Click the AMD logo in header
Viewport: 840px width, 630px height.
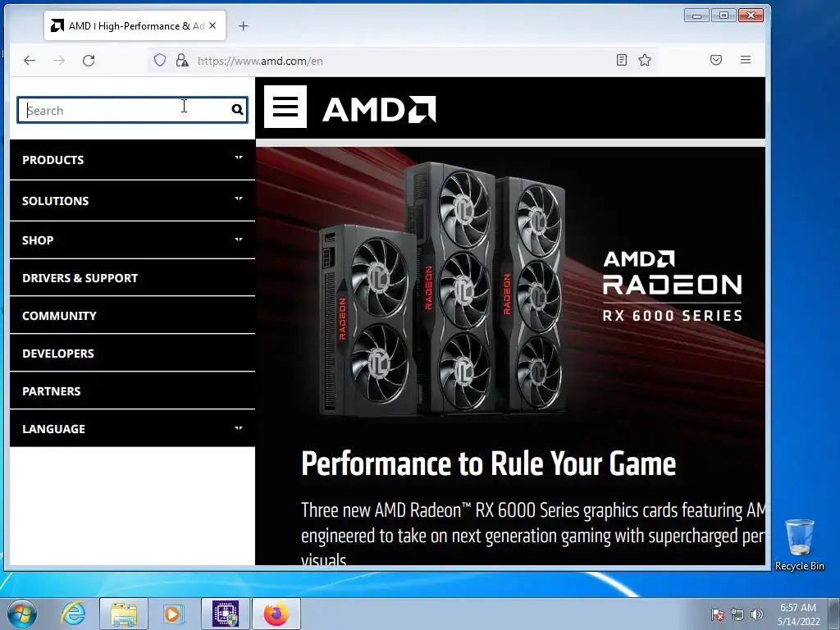tap(379, 109)
